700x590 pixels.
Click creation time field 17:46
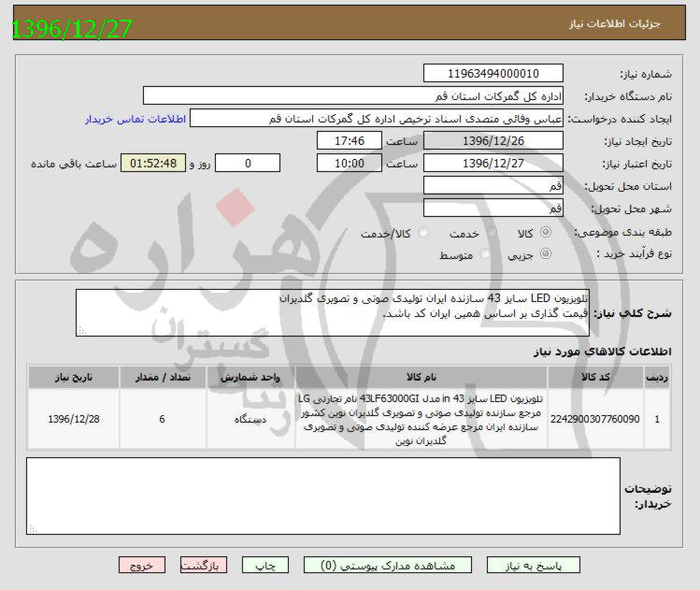(350, 140)
